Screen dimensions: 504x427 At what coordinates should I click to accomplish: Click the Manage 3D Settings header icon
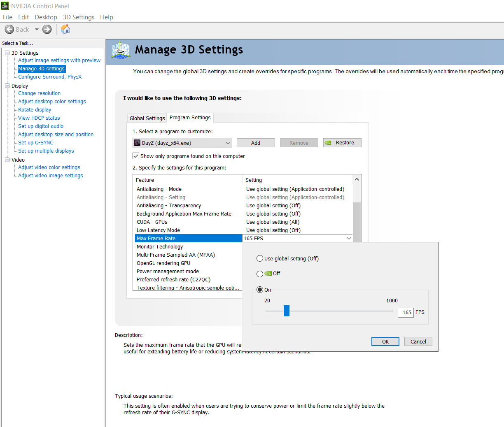[x=121, y=50]
